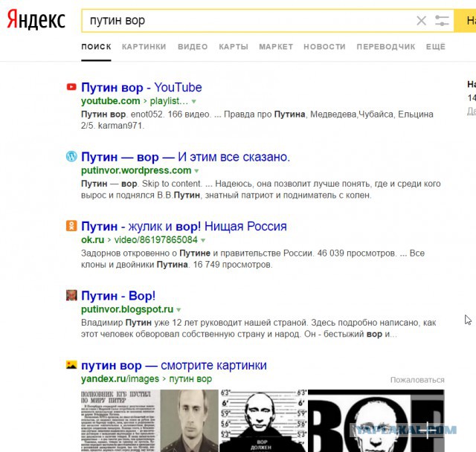
Task: Expand dropdown arrow next to youtube.com playlist
Action: [194, 102]
